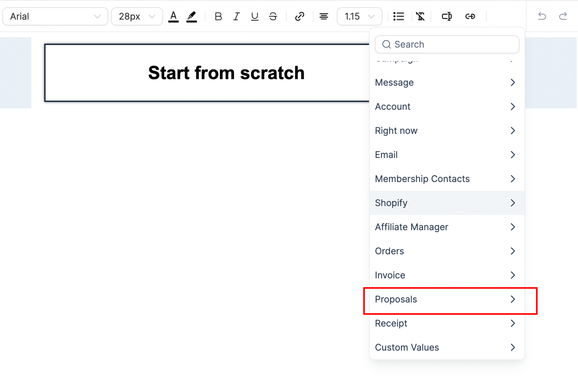Open the 1.15 line height dropdown
578x392 pixels.
[359, 16]
